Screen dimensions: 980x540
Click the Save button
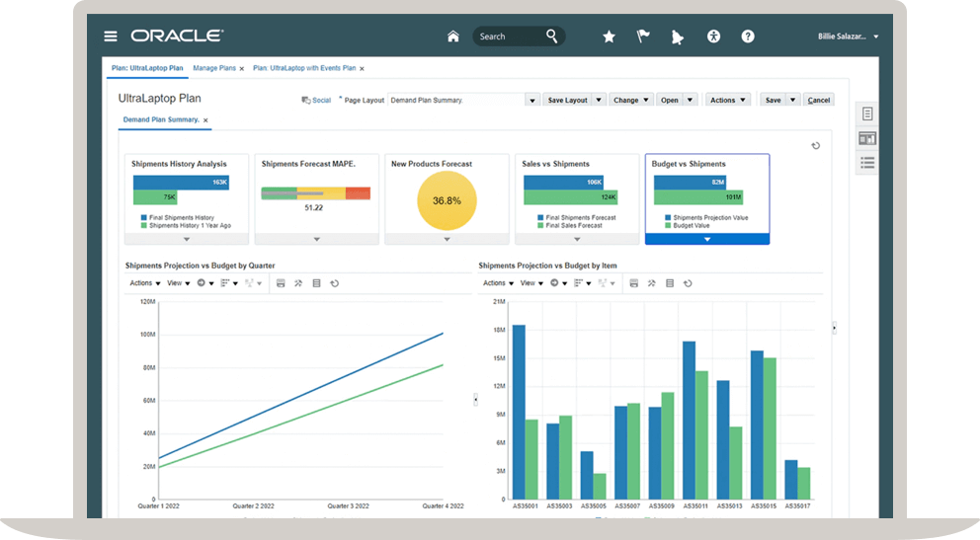(774, 100)
